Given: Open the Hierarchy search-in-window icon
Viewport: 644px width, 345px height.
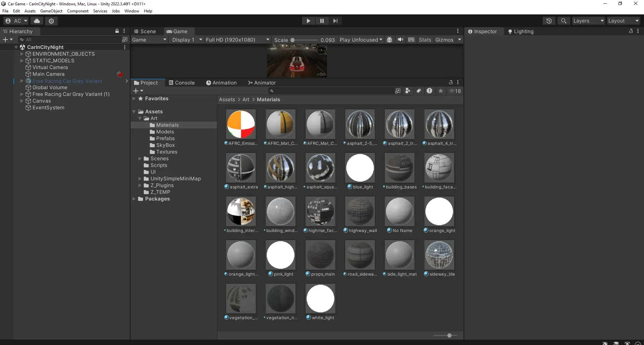Looking at the screenshot, I should coord(125,40).
